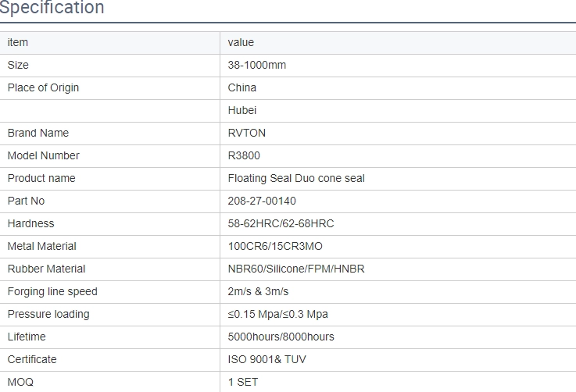Click the Specification heading
The image size is (576, 392).
click(x=52, y=7)
